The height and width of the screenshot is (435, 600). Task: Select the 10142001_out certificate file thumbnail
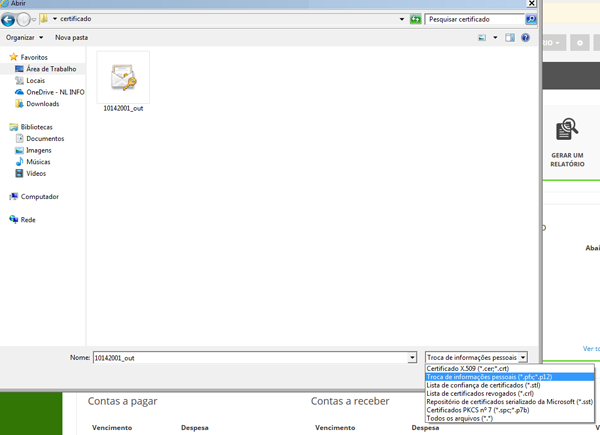(x=123, y=77)
